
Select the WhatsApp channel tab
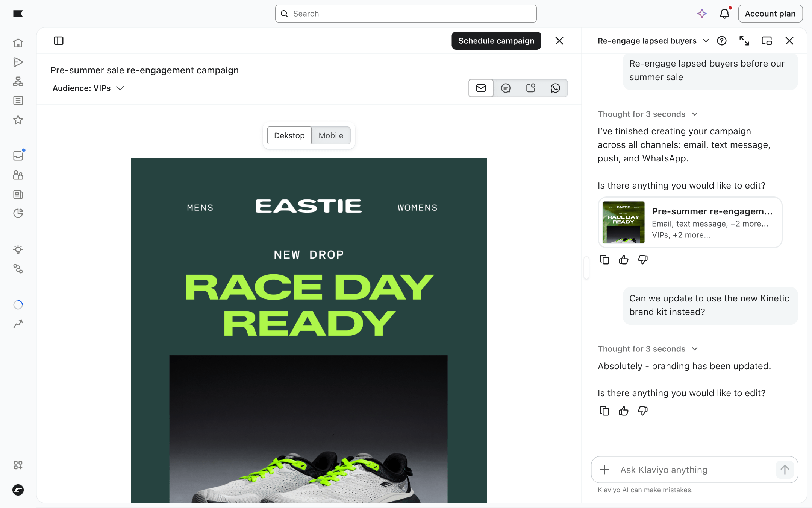(555, 88)
